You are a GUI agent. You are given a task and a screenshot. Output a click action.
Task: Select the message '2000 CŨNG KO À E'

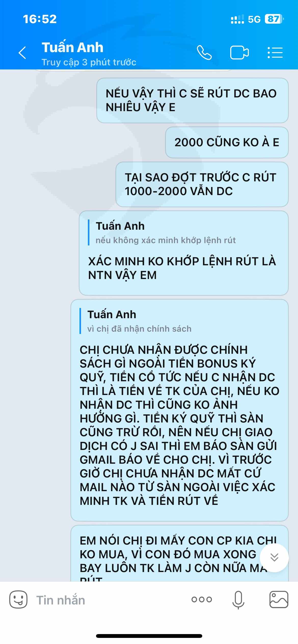(x=227, y=142)
